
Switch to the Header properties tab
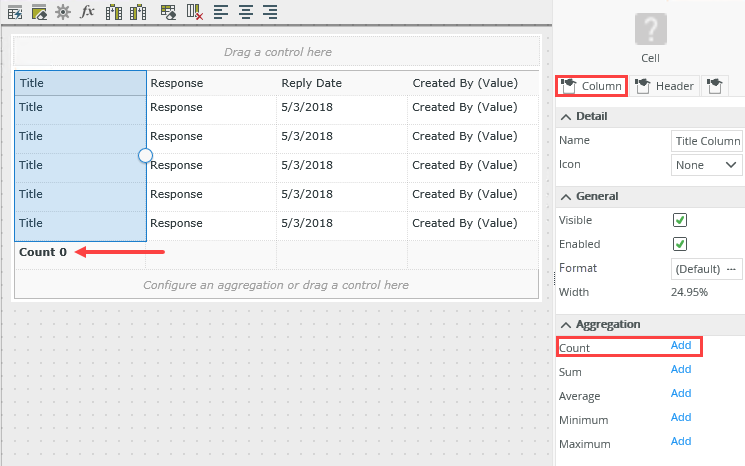[x=665, y=86]
